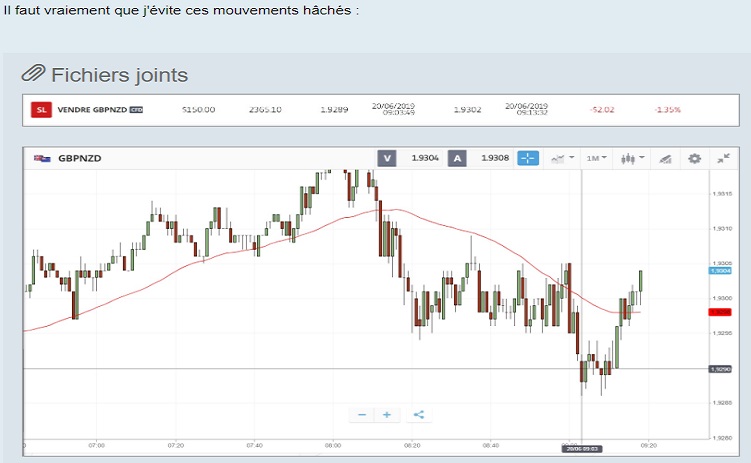
Task: Open the candlestick chart type dropdown
Action: (x=632, y=158)
